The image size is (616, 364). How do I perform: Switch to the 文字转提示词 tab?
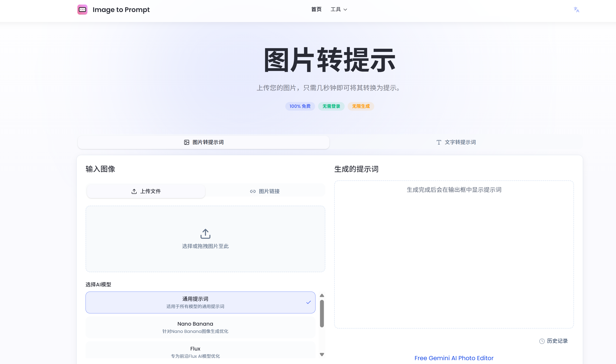point(456,142)
